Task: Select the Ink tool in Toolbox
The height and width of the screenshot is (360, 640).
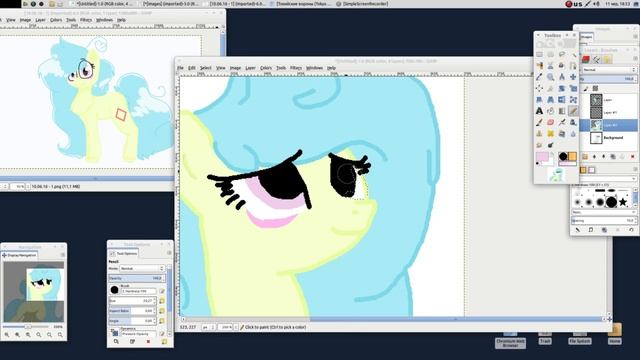Action: coord(573,122)
